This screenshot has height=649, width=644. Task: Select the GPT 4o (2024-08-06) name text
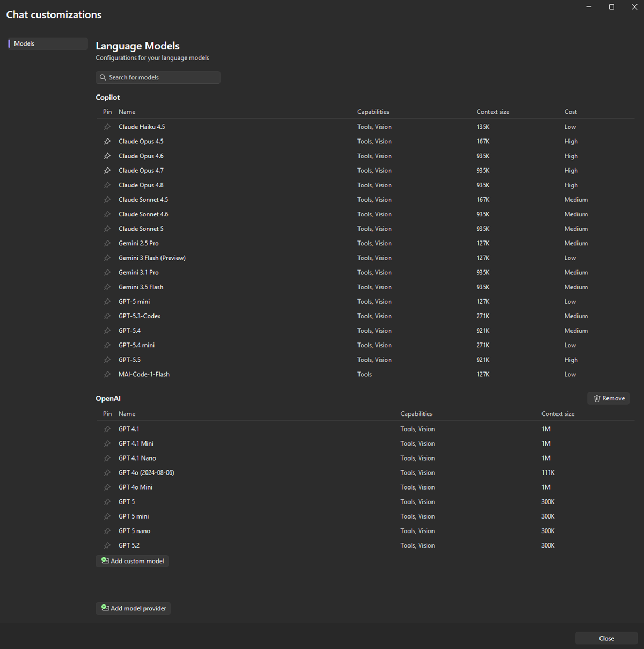[x=147, y=472]
